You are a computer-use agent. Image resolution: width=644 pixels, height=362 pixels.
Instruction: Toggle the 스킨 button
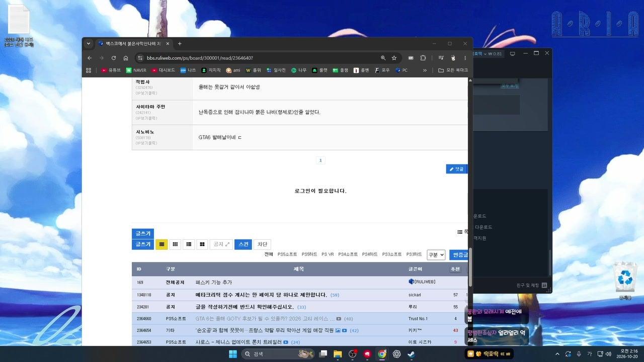pyautogui.click(x=243, y=244)
